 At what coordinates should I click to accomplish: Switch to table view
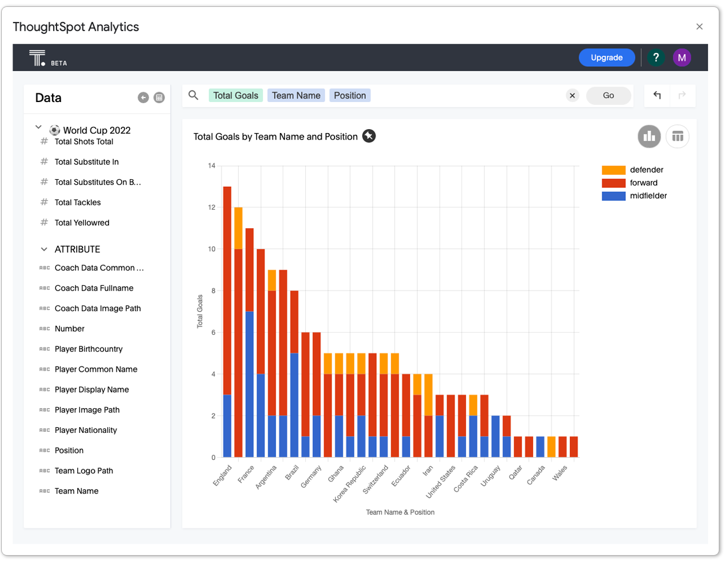coord(677,137)
